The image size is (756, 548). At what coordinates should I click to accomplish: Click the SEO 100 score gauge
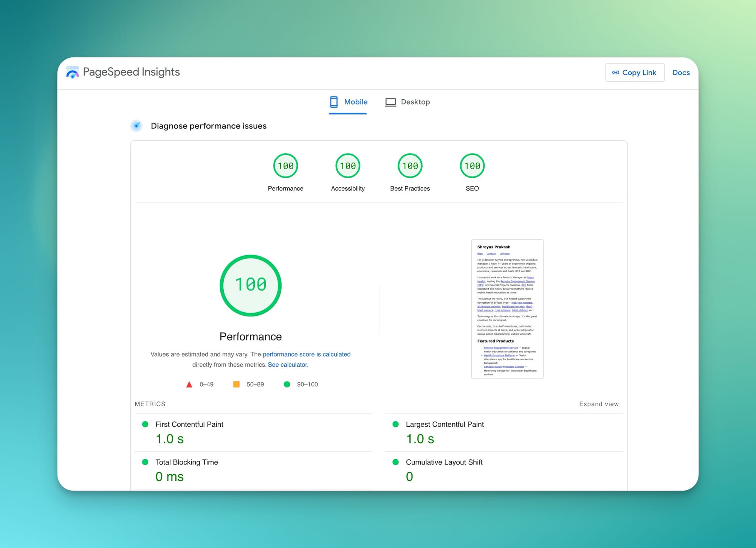click(x=472, y=166)
